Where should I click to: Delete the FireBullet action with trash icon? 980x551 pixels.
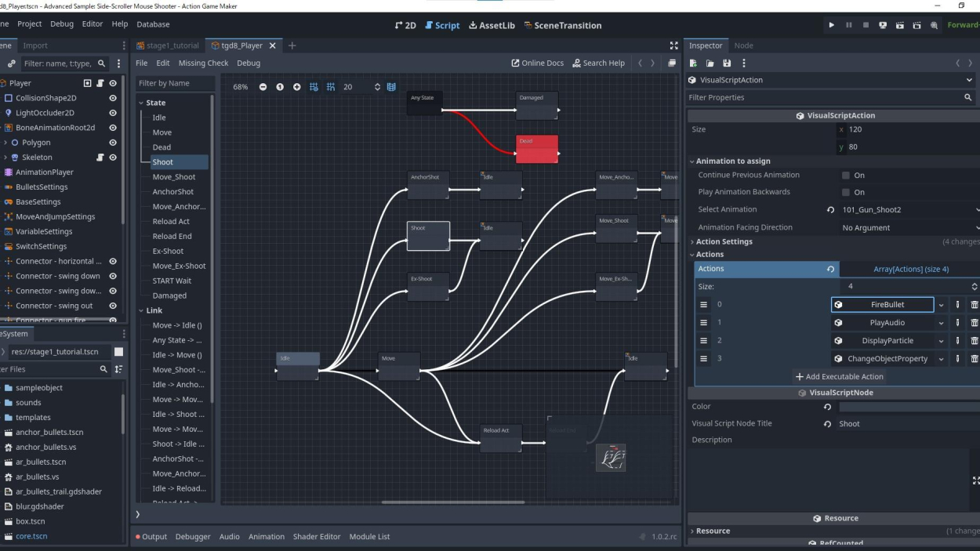pos(975,305)
